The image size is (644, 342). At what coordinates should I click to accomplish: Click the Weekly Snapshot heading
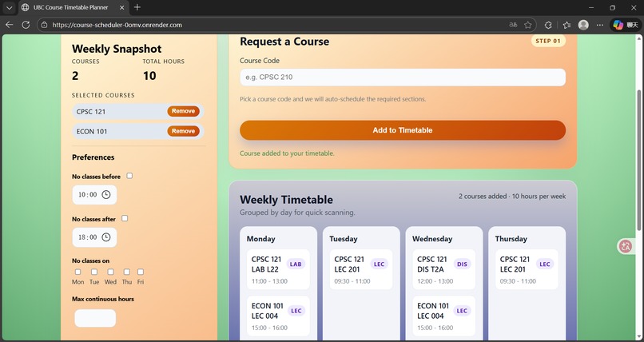[117, 49]
